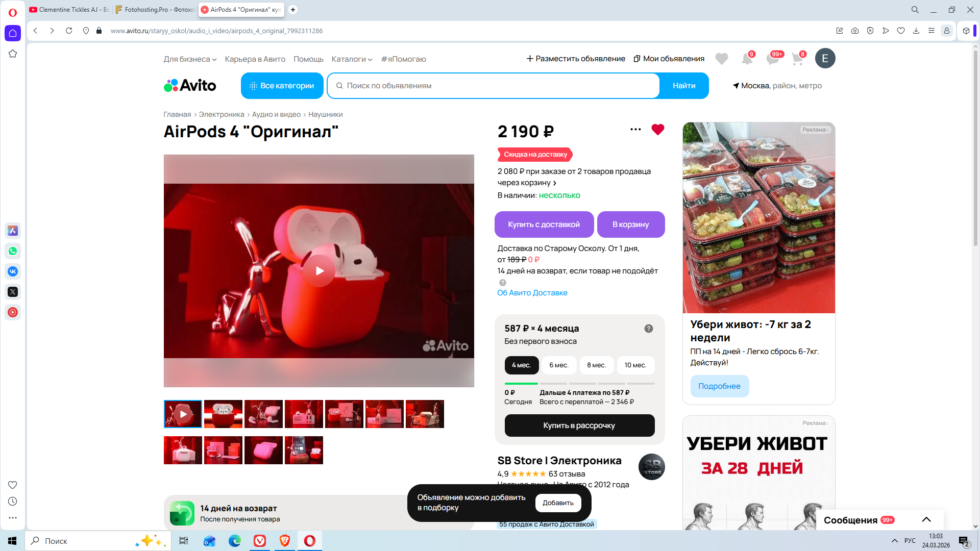Click the Avito notifications bell icon
The image size is (980, 551).
tap(747, 59)
